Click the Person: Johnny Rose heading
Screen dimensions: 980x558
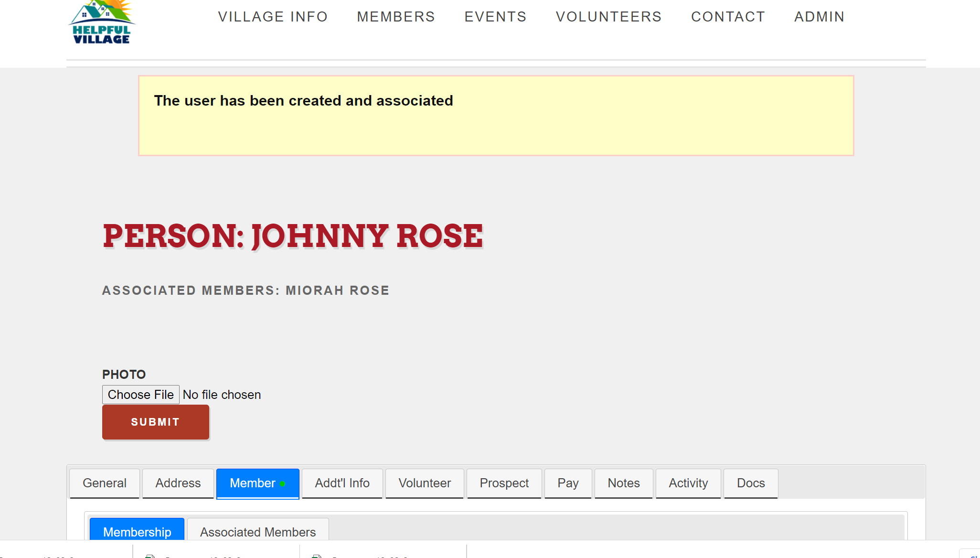click(293, 236)
